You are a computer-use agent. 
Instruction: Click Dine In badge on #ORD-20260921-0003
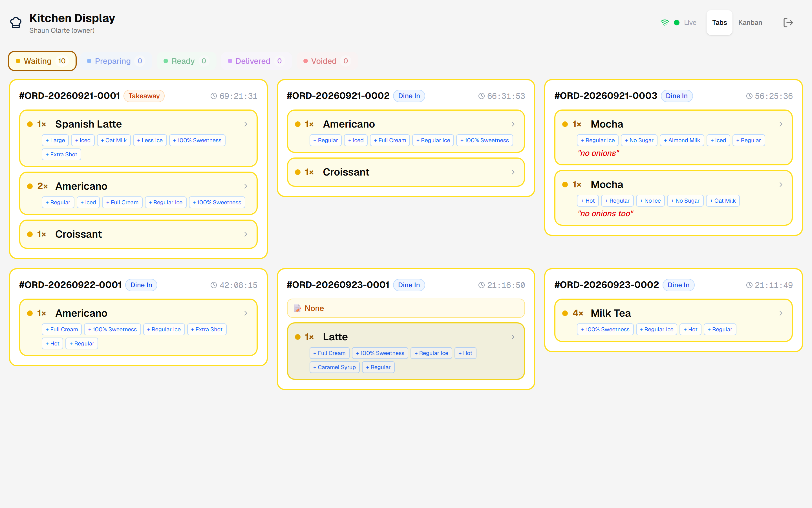(676, 96)
